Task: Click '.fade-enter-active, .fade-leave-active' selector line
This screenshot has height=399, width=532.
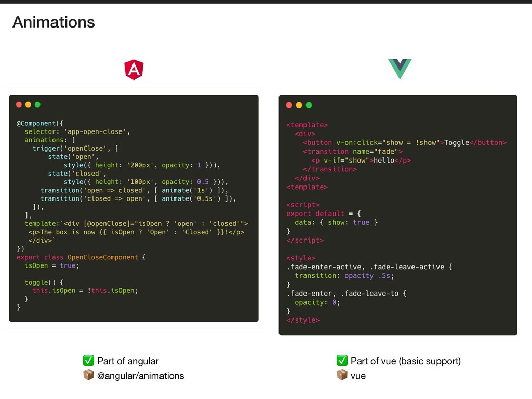Action: [369, 267]
